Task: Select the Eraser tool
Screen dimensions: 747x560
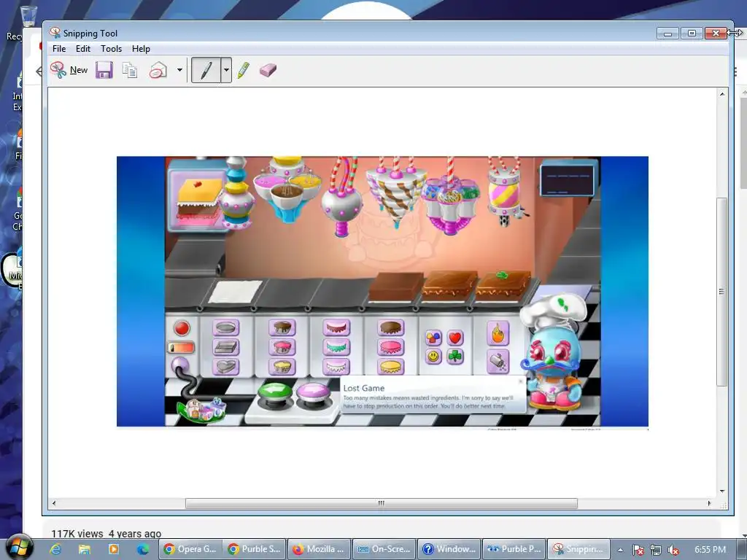Action: 268,71
